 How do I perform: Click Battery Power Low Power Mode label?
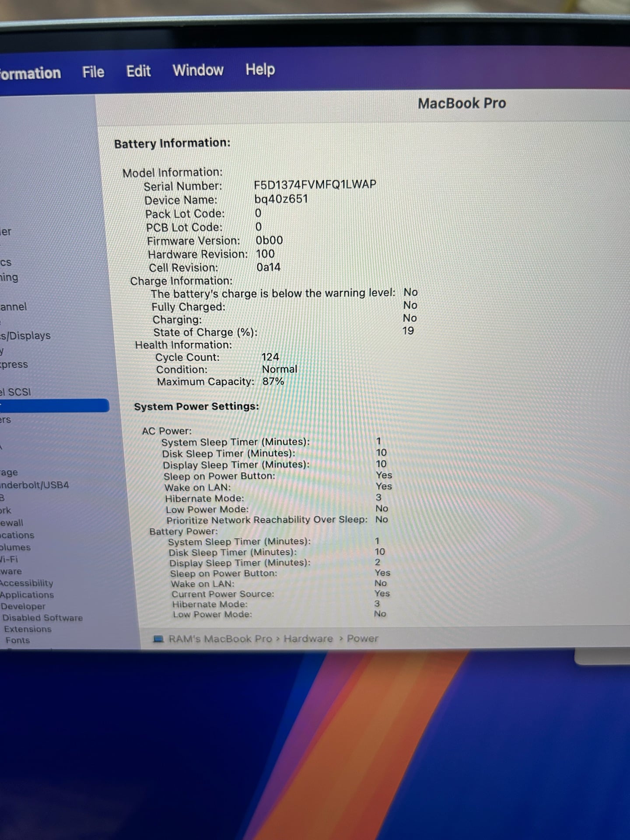[212, 614]
